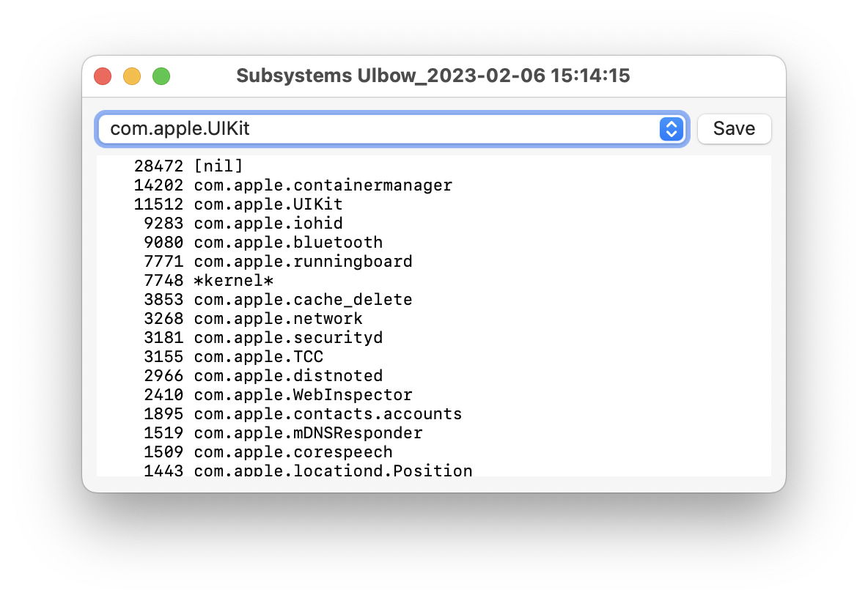This screenshot has height=601, width=868.
Task: Select the com.apple.containermanager line
Action: [x=323, y=185]
